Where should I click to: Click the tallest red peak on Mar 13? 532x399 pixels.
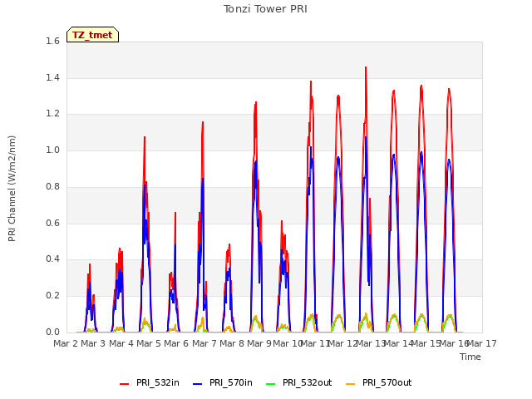(366, 67)
